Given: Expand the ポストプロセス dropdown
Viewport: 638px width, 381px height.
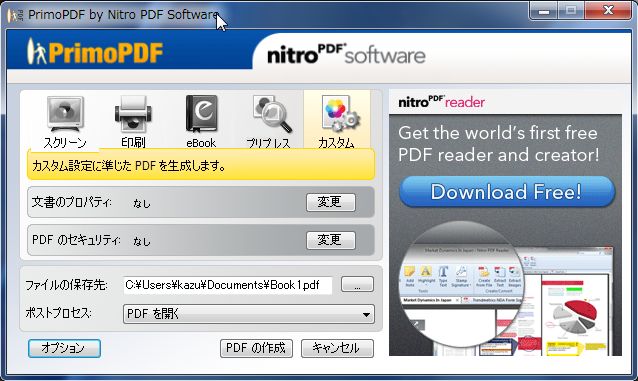Looking at the screenshot, I should click(249, 314).
